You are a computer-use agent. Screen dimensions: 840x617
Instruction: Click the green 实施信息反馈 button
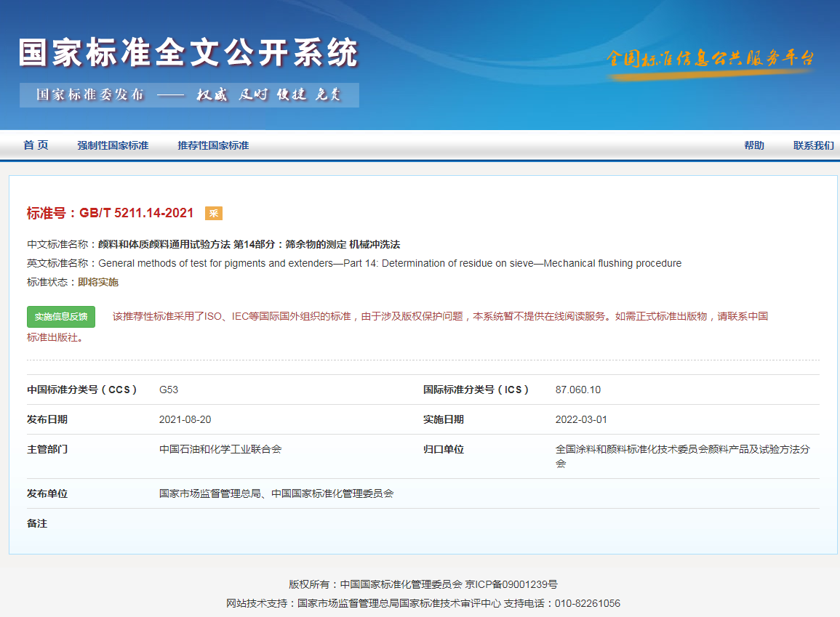click(61, 317)
